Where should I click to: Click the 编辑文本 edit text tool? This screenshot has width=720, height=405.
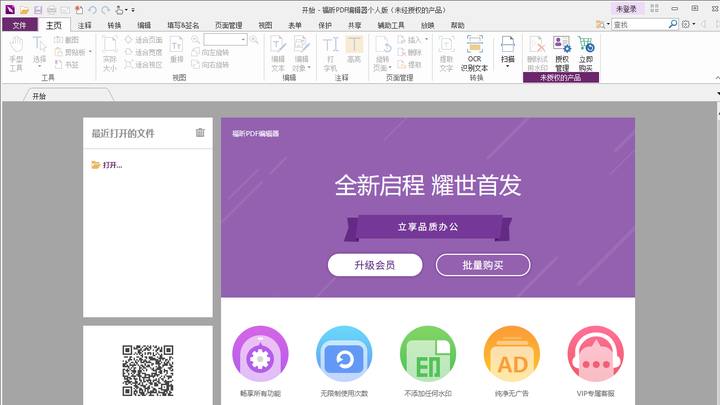[x=278, y=54]
